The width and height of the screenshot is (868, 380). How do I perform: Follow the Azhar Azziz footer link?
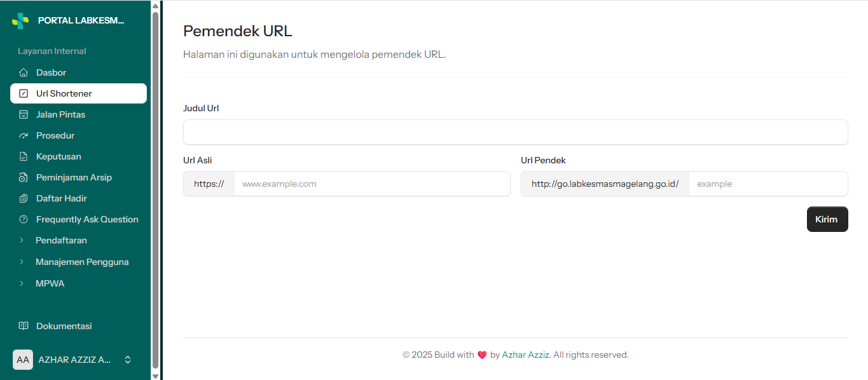[x=526, y=355]
